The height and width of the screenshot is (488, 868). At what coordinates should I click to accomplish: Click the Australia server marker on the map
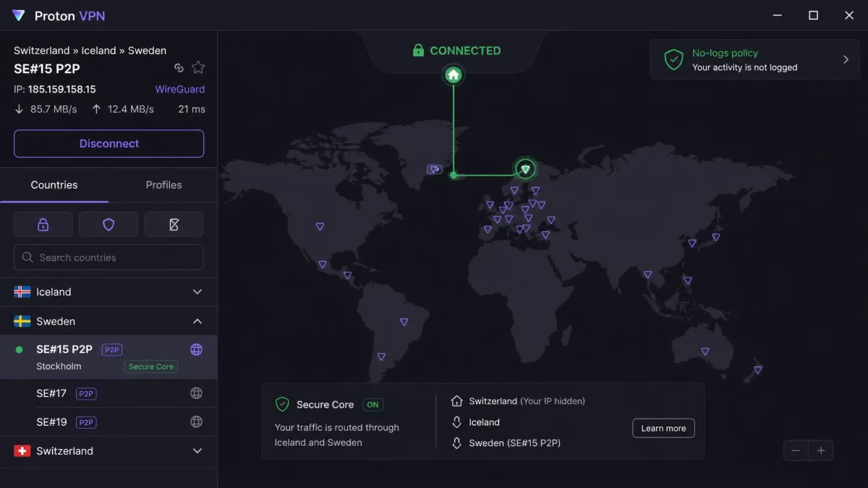(705, 351)
